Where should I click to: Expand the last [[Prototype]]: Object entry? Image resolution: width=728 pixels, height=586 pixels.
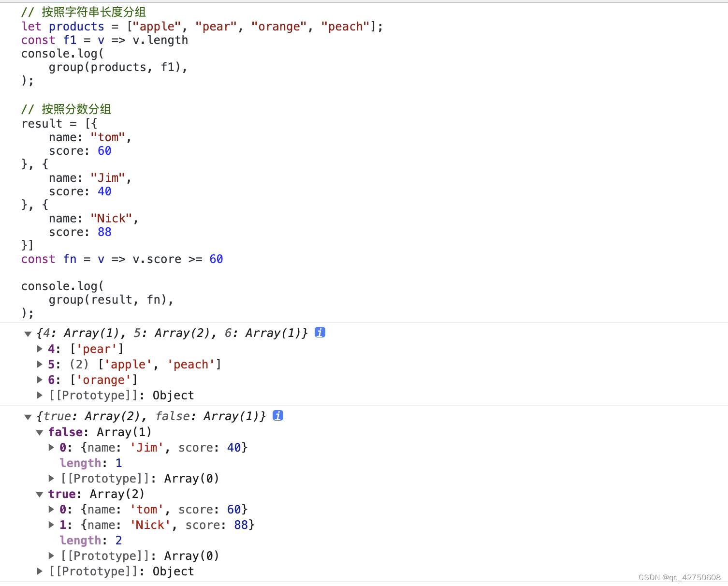point(40,571)
